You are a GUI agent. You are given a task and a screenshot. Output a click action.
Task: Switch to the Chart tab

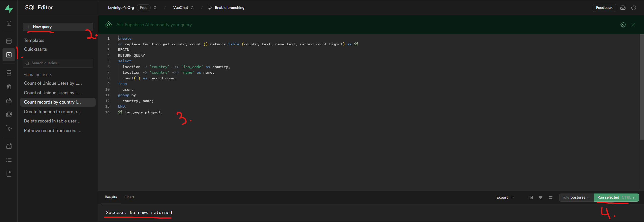pos(129,197)
